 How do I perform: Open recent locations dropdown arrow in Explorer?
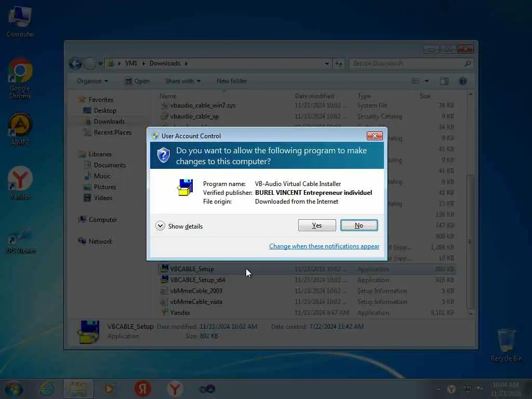[x=100, y=63]
